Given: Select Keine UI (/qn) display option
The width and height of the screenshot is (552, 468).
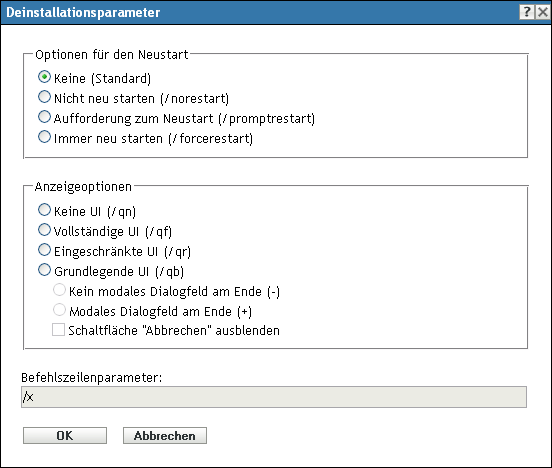Looking at the screenshot, I should 44,210.
